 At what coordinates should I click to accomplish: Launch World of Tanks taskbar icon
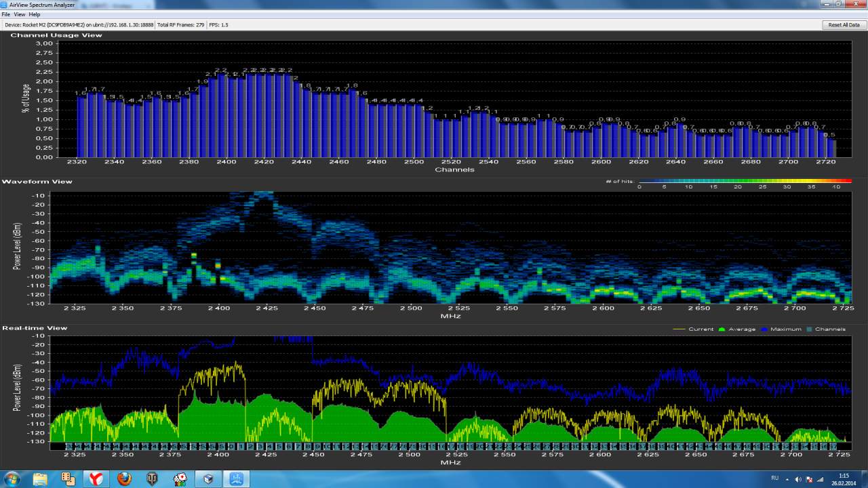pos(152,479)
